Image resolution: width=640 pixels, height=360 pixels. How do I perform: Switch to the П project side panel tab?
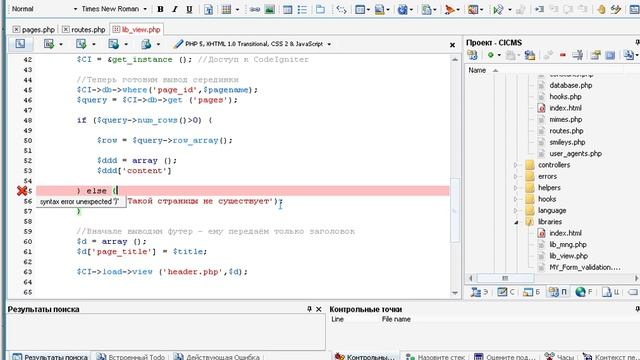point(558,292)
